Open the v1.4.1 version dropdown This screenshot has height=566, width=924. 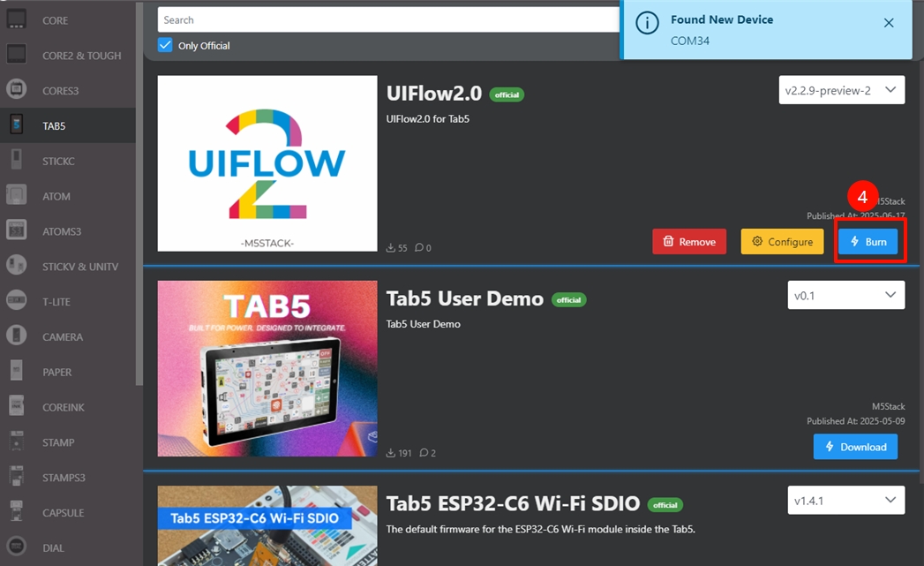(846, 501)
